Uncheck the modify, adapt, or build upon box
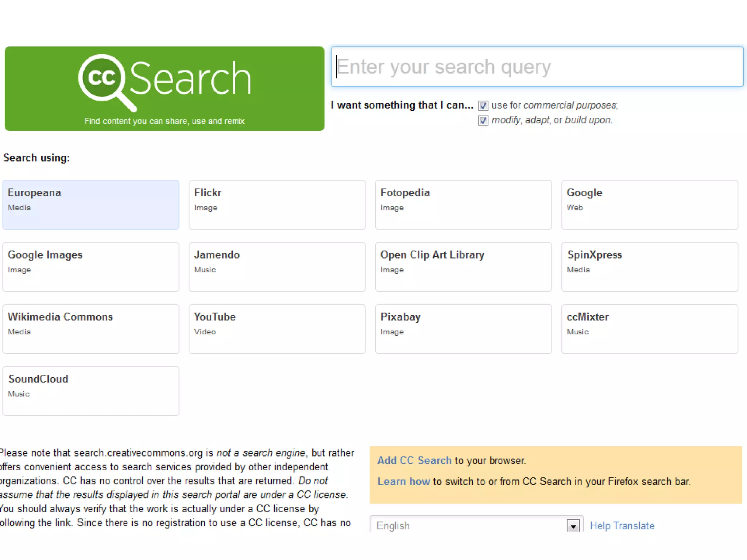This screenshot has height=560, width=747. 483,120
